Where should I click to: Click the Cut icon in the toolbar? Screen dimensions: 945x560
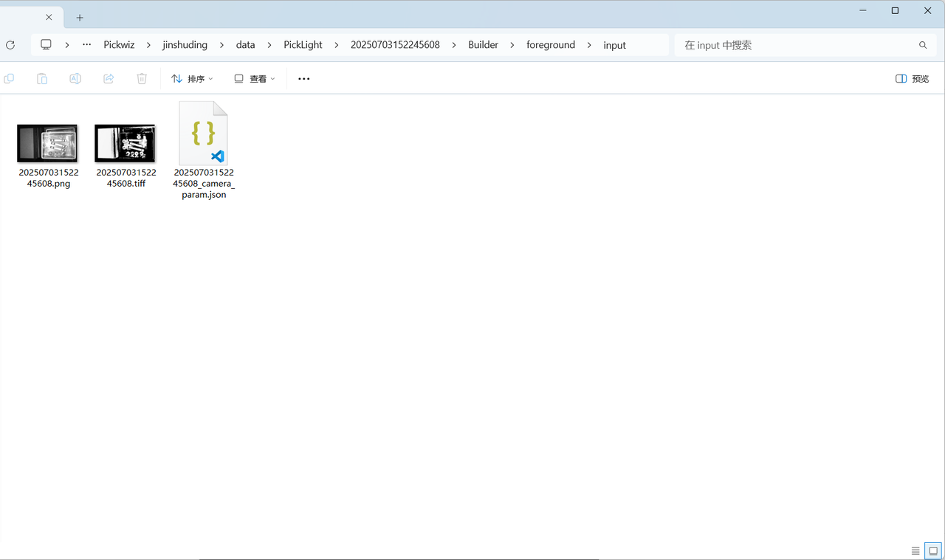[x=9, y=78]
